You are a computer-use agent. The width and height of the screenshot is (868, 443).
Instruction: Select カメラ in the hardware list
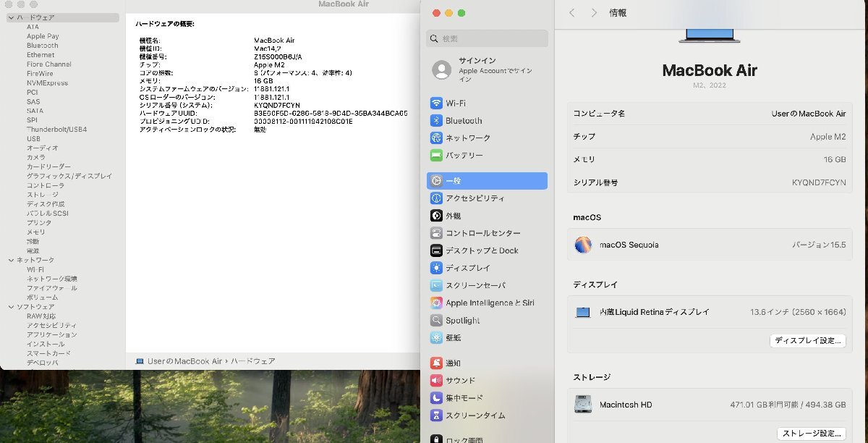click(x=35, y=157)
